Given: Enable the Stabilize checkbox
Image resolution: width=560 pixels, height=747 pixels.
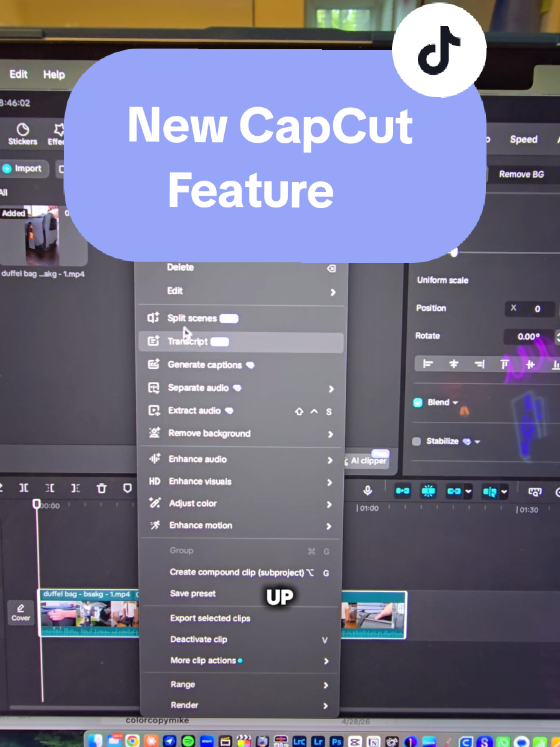Looking at the screenshot, I should coord(416,442).
